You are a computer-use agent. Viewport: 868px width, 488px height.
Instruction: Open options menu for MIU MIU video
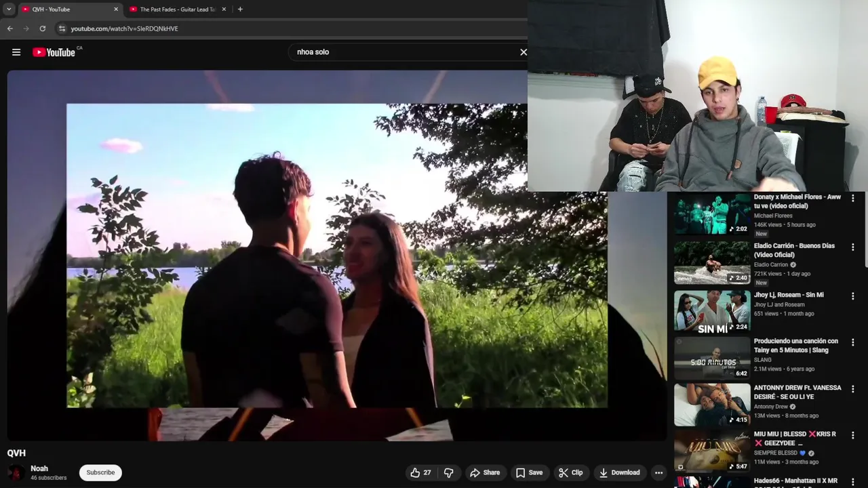[853, 435]
